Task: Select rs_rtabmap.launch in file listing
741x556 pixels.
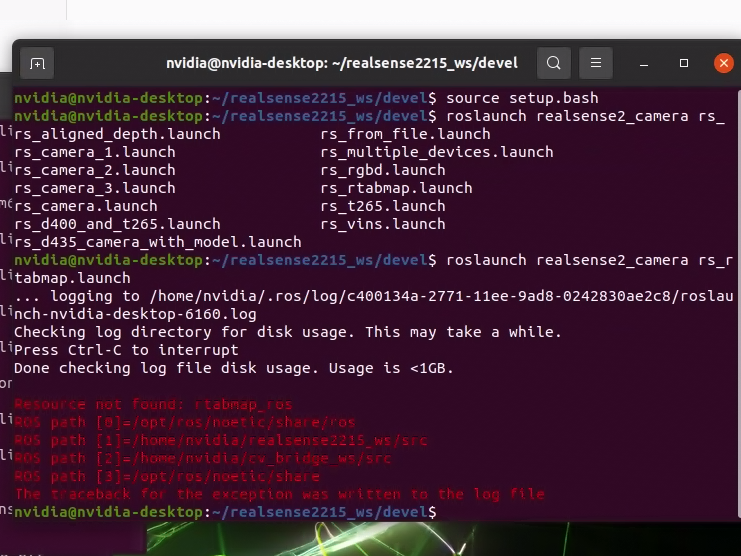Action: pyautogui.click(x=396, y=188)
